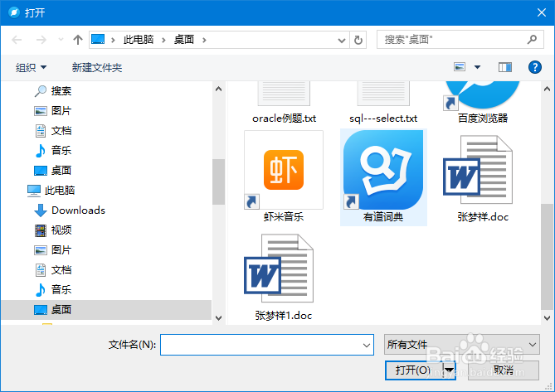Image resolution: width=555 pixels, height=392 pixels.
Task: Click the search magnifier icon
Action: click(532, 40)
